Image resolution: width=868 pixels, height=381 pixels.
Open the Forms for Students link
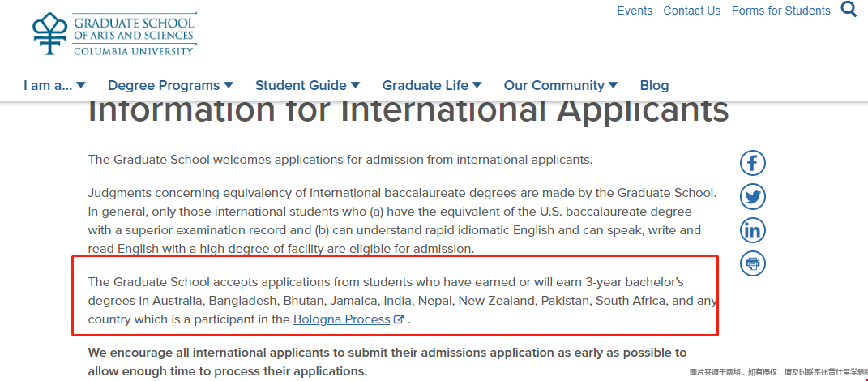click(781, 11)
